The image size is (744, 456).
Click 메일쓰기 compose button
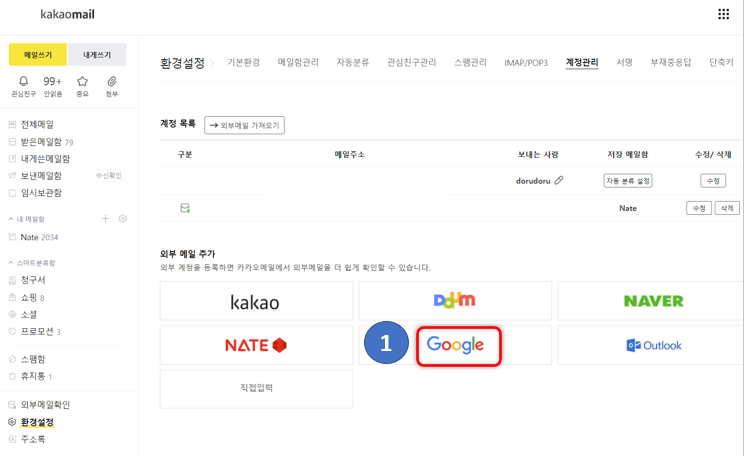[x=38, y=55]
